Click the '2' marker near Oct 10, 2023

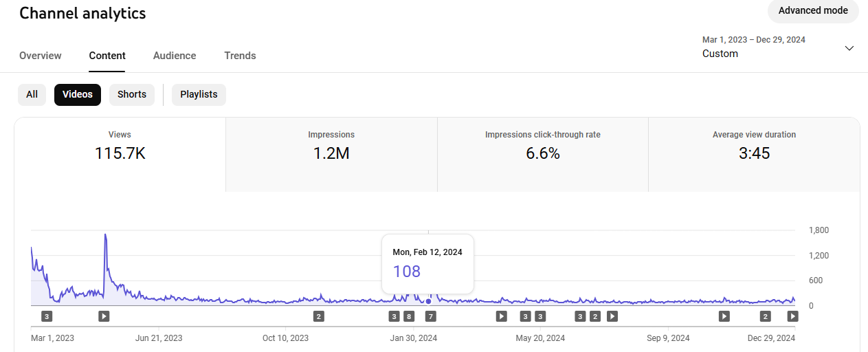(x=318, y=316)
